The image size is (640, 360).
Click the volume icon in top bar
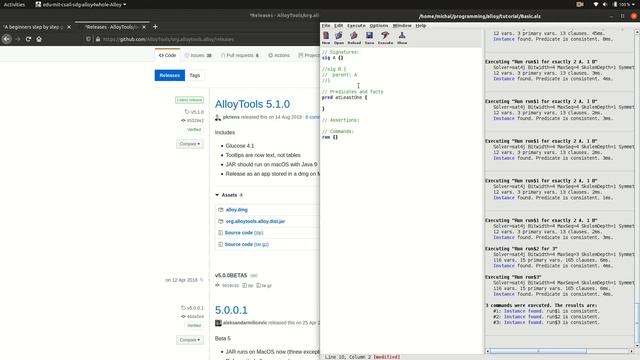pos(604,4)
